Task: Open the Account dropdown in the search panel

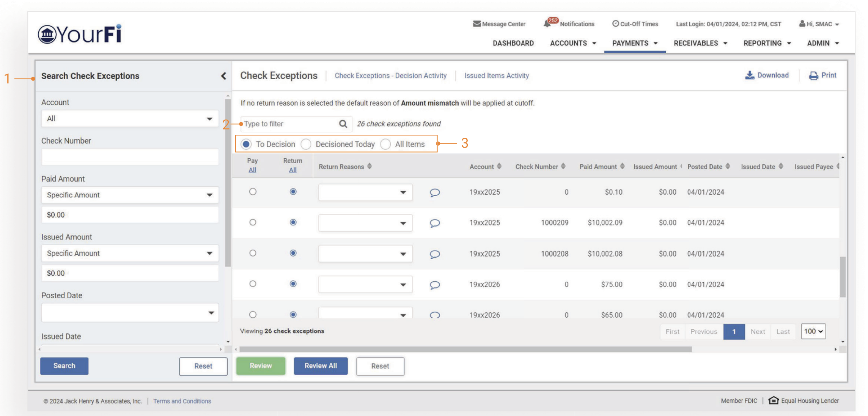Action: coord(130,118)
